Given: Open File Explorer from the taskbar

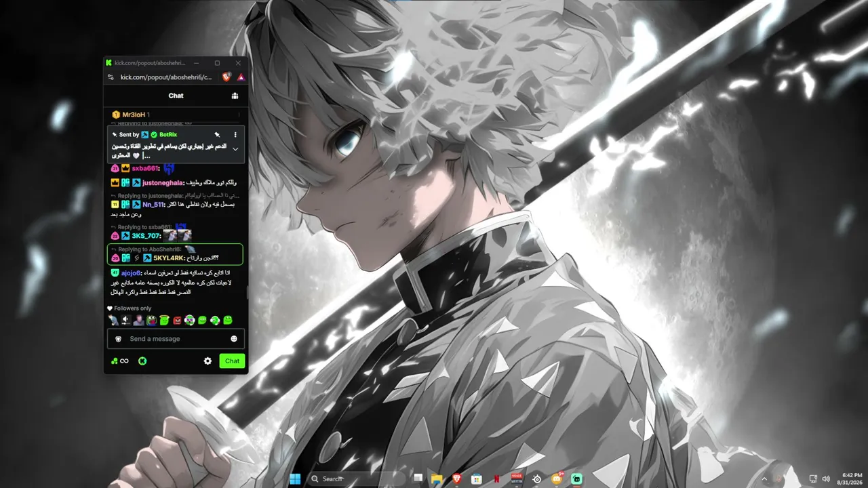Looking at the screenshot, I should pyautogui.click(x=437, y=479).
